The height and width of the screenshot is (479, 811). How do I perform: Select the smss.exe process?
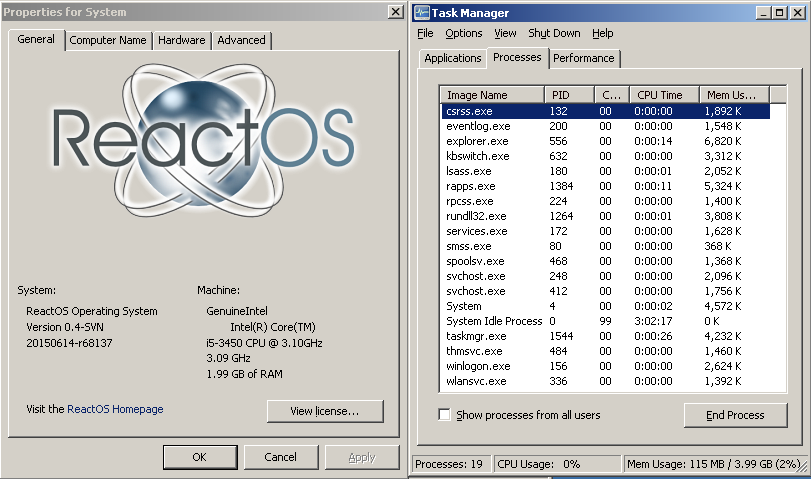[606, 246]
